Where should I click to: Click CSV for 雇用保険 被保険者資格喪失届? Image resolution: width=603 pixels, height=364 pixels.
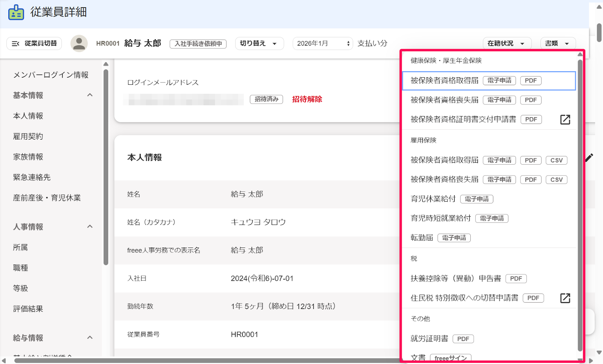557,180
